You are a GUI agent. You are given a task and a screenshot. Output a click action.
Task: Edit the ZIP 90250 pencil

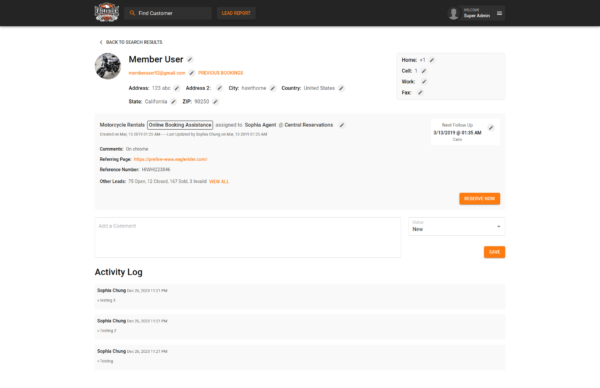[x=215, y=102]
